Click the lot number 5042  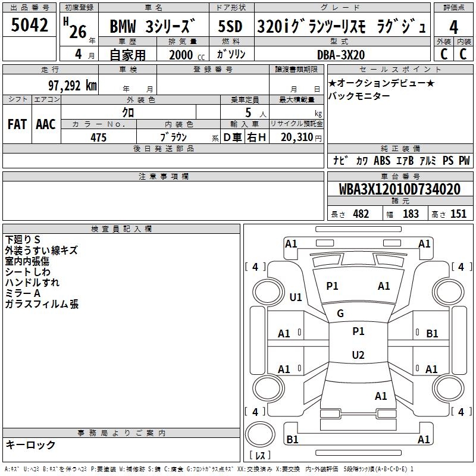[x=29, y=26]
